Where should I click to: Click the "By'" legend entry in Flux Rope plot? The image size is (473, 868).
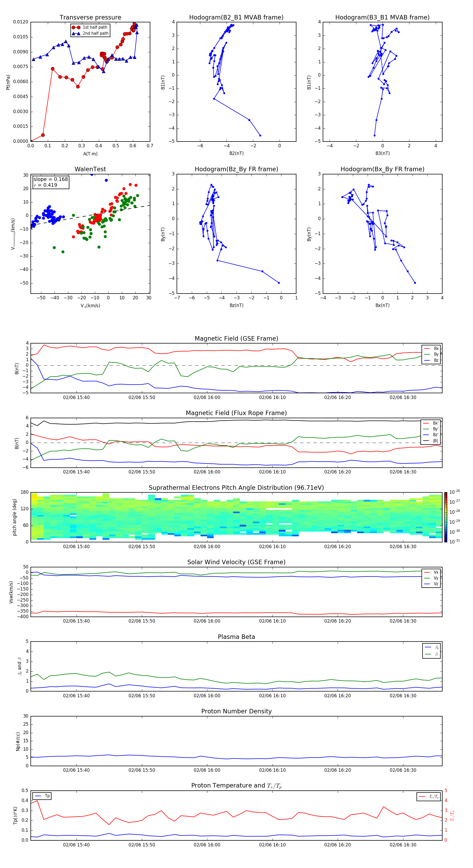pos(431,429)
